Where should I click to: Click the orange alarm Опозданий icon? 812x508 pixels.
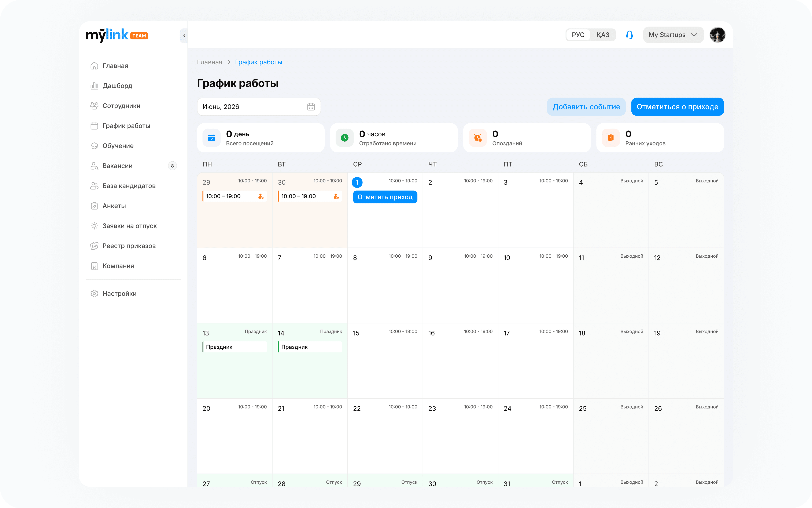click(x=478, y=138)
